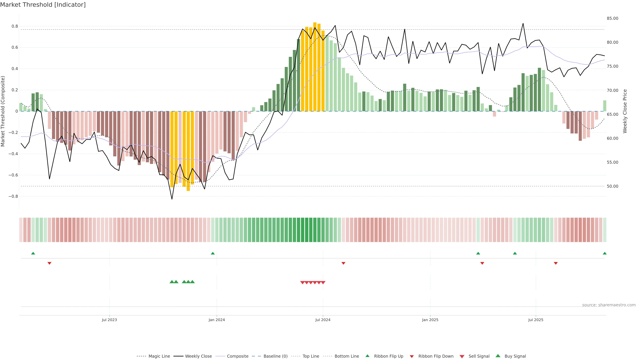The width and height of the screenshot is (644, 362).
Task: Click the Market Threshold [Indicator] title
Action: [43, 5]
